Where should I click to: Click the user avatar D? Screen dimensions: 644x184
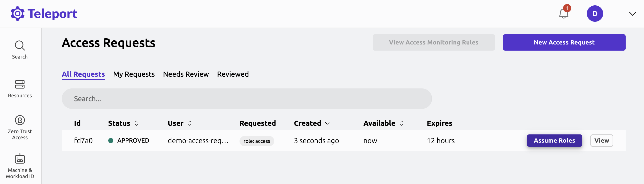pos(594,13)
